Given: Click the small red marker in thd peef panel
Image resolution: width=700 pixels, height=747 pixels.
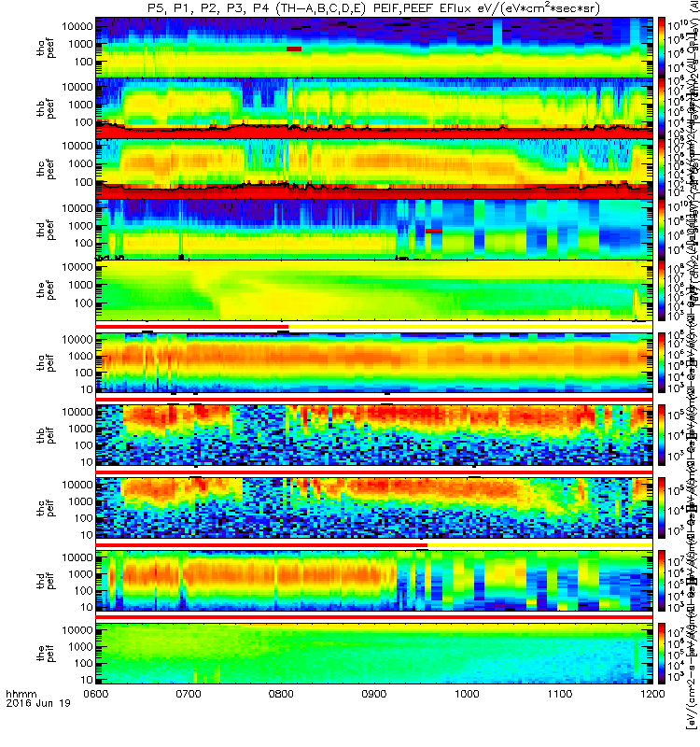Looking at the screenshot, I should [434, 231].
